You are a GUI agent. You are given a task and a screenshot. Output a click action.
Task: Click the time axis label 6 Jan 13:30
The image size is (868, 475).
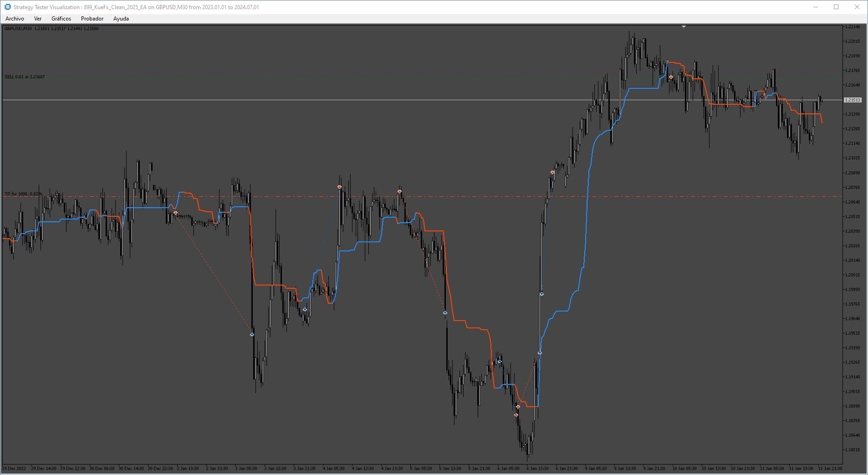click(x=538, y=468)
